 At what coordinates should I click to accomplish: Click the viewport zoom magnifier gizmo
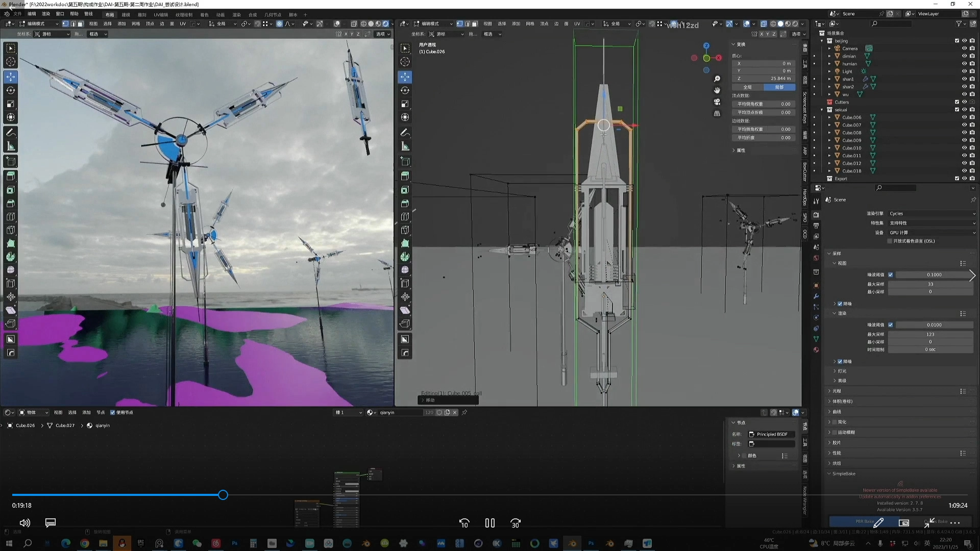tap(717, 79)
